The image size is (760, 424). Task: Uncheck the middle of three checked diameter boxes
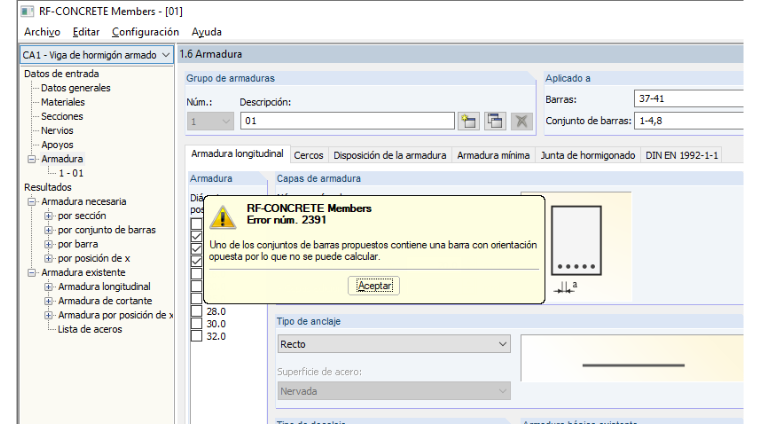(196, 249)
